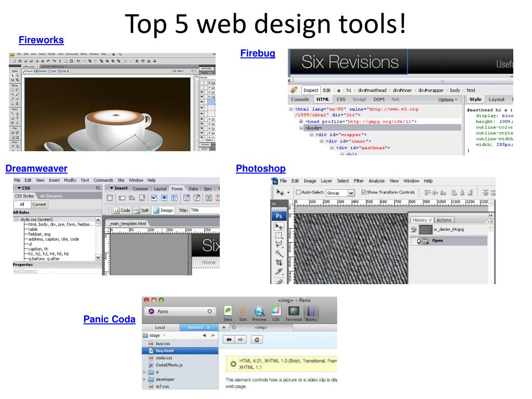The width and height of the screenshot is (532, 399).
Task: Toggle history brush source for sr_denim_04.jpg snapshot
Action: (x=414, y=230)
